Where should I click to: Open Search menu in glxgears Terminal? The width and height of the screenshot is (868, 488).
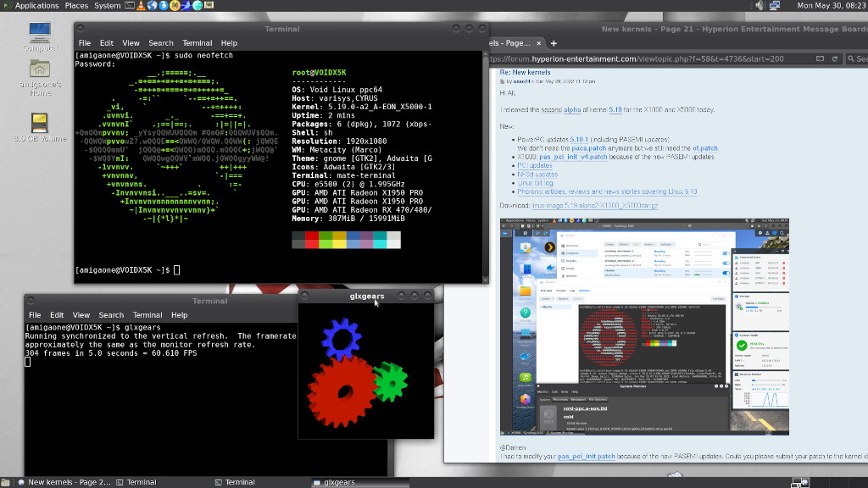(111, 315)
